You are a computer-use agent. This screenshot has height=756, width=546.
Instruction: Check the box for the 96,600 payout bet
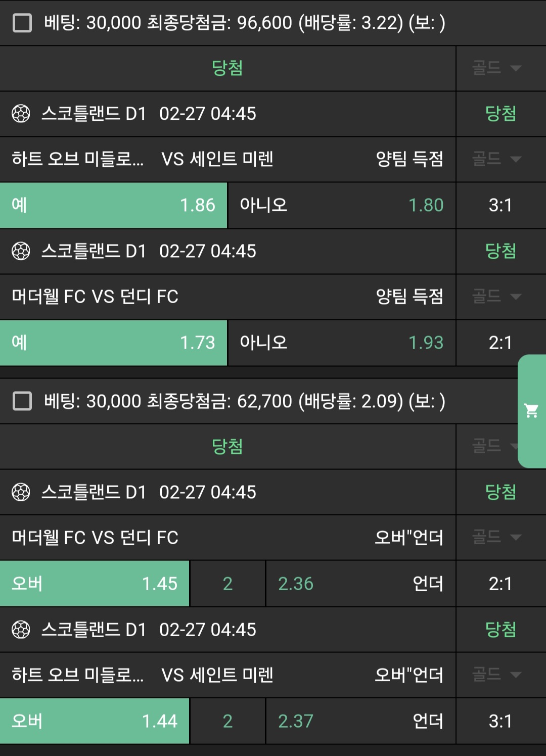[22, 23]
